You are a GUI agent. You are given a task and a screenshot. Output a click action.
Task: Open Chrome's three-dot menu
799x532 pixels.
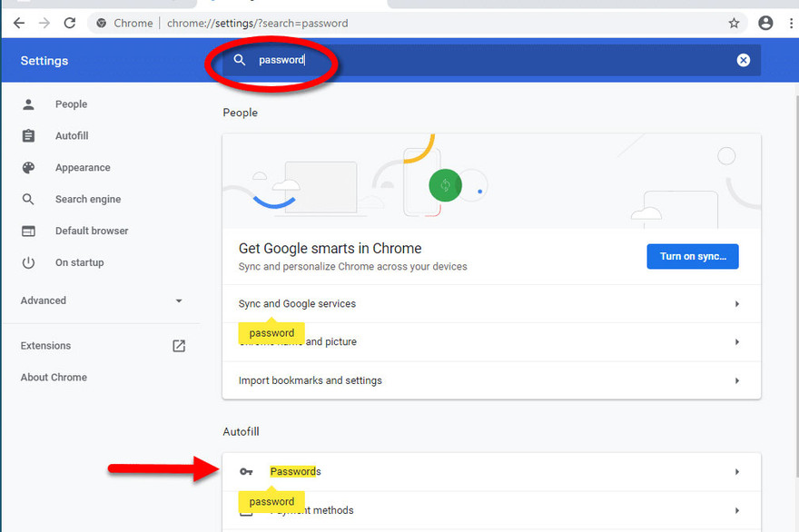tap(792, 23)
